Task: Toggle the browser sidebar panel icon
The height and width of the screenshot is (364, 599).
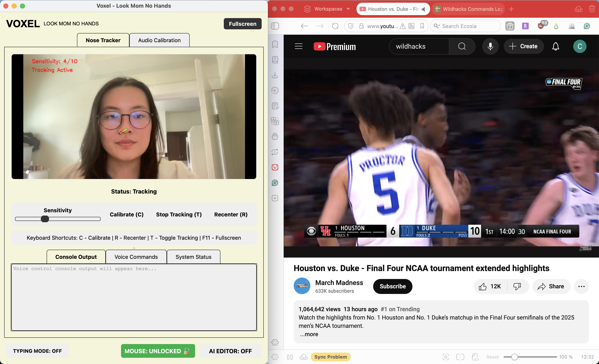Action: click(275, 26)
